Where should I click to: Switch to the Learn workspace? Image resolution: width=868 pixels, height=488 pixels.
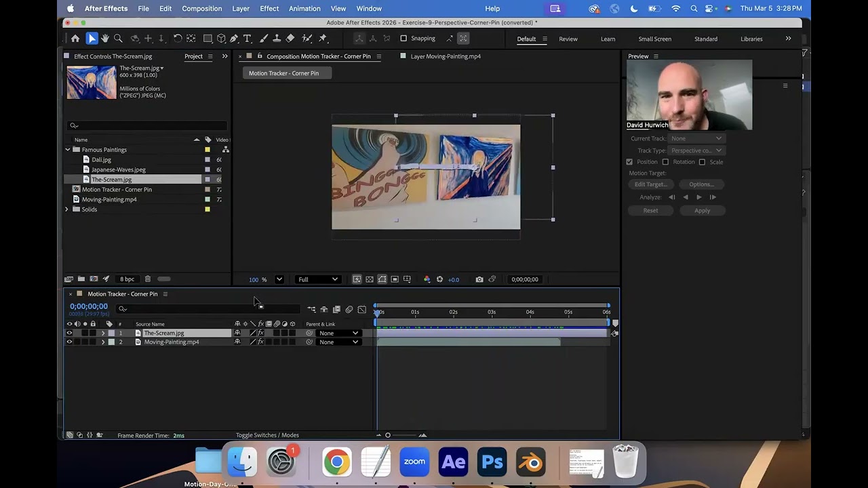point(608,39)
